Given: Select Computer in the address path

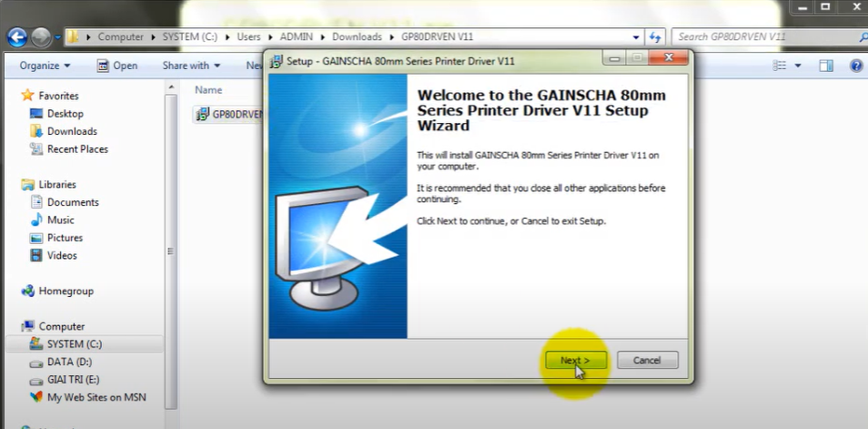Looking at the screenshot, I should click(121, 37).
